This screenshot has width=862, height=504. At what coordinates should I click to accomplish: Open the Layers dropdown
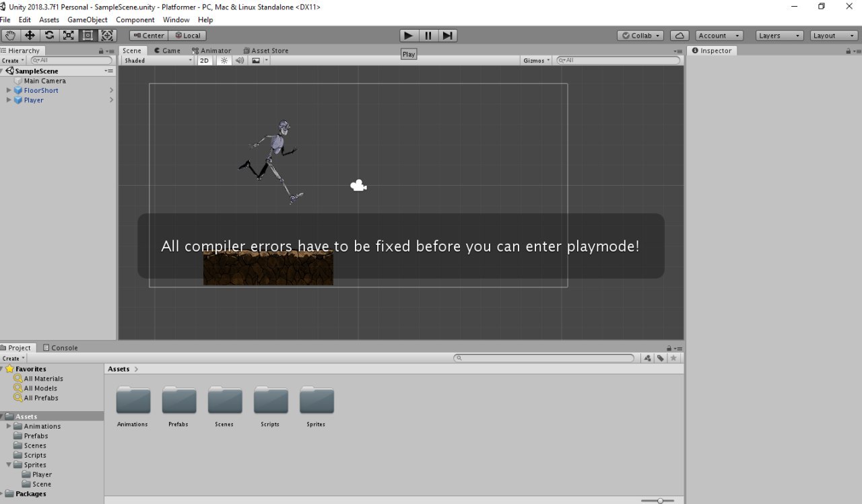pos(779,36)
